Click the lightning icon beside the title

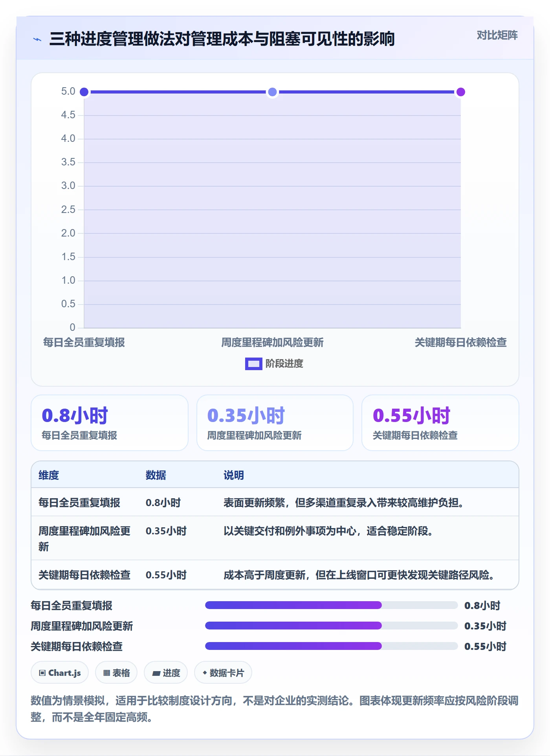click(37, 39)
